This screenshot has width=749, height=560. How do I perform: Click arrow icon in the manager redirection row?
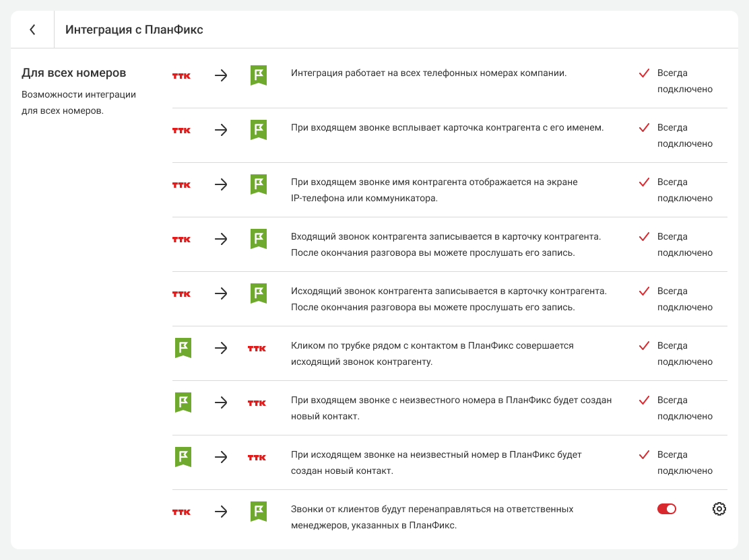click(221, 512)
